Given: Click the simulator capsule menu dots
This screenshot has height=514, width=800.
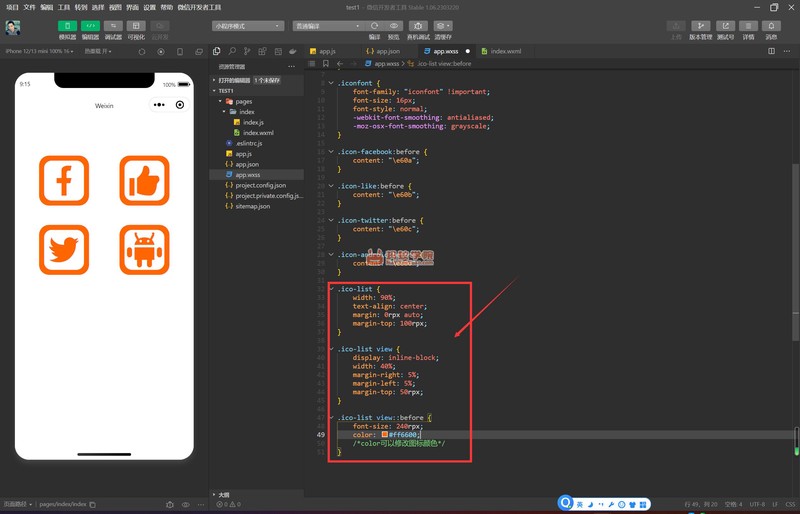Looking at the screenshot, I should pos(159,105).
